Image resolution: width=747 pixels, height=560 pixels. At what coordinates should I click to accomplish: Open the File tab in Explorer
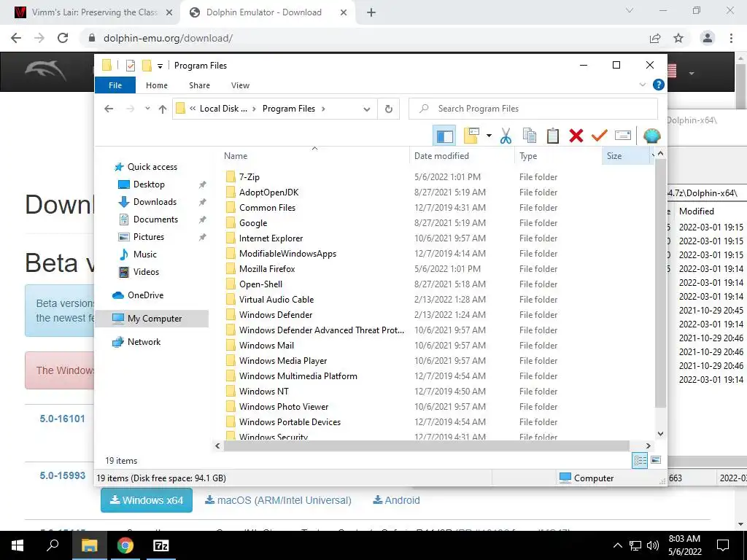tap(115, 85)
